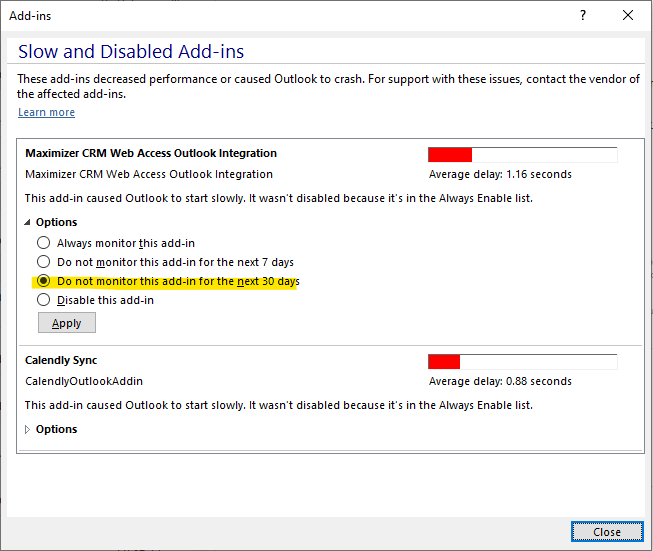Click the Maximizer CRM delay progress bar

[523, 155]
